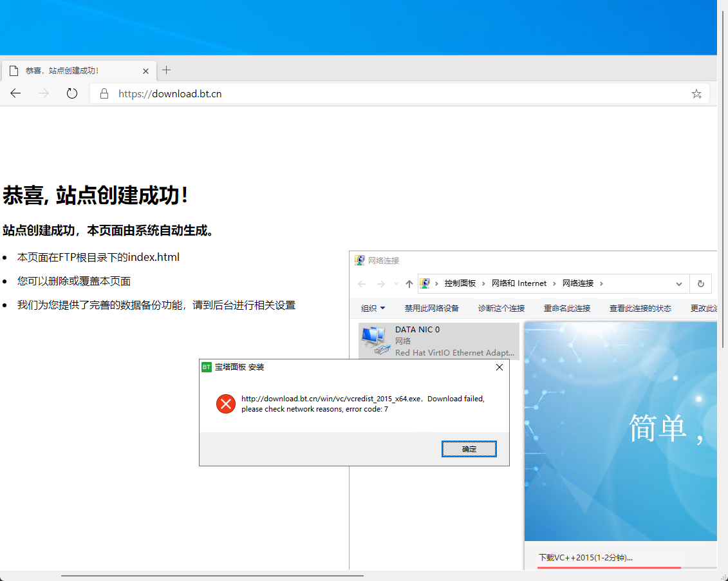Screen dimensions: 728x581
Task: Click the 诊断这个连接 toolbar command
Action: click(501, 308)
